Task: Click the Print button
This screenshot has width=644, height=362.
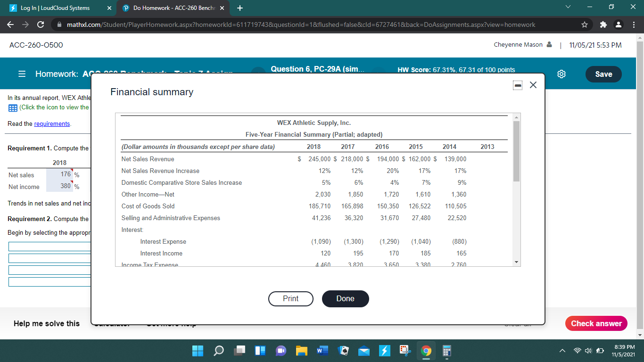Action: (291, 299)
